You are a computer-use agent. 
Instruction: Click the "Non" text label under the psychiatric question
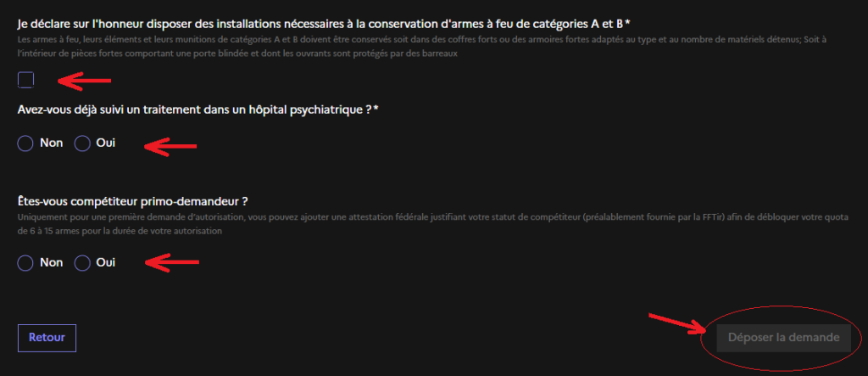pyautogui.click(x=52, y=143)
